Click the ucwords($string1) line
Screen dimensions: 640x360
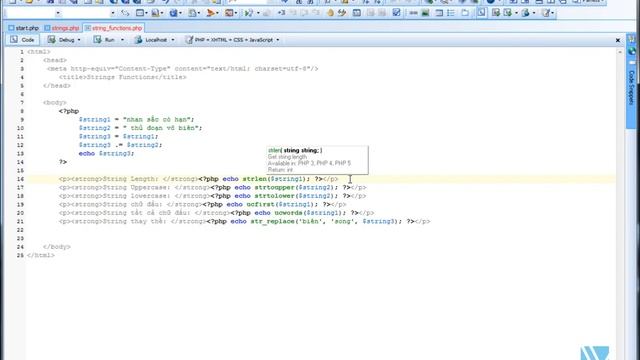tap(216, 213)
